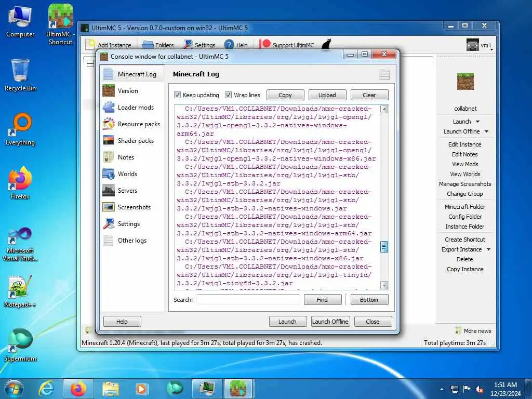Select the Supermium desktop icon
This screenshot has height=399, width=532.
click(20, 345)
